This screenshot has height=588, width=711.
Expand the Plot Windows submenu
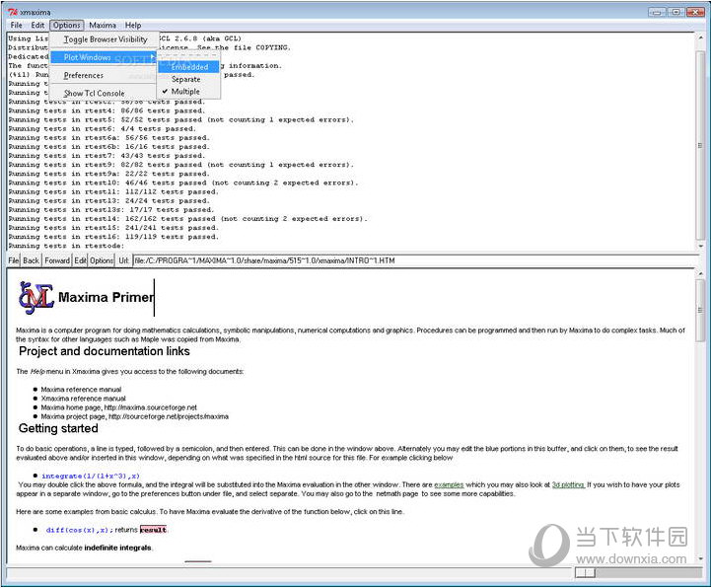point(104,57)
